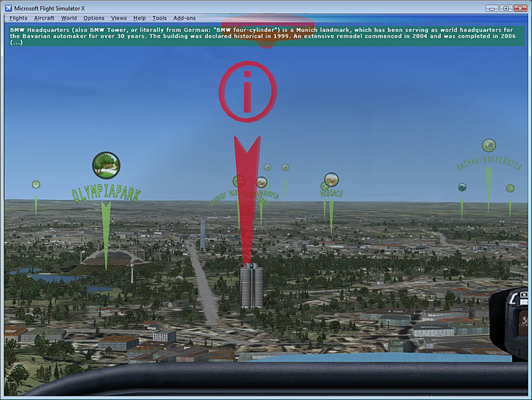Click the Moosach landmark marker icon

331,179
